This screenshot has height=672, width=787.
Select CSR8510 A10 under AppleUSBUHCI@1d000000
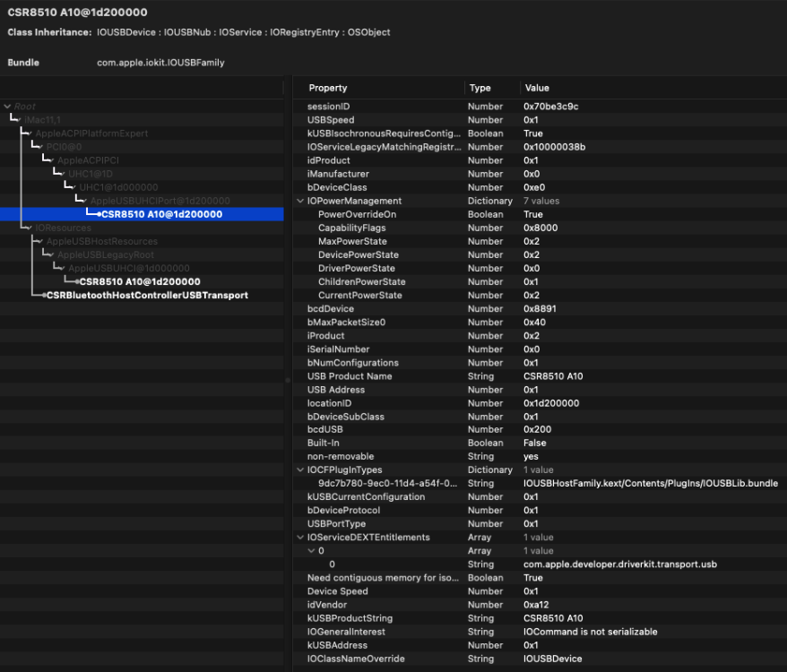pos(140,281)
